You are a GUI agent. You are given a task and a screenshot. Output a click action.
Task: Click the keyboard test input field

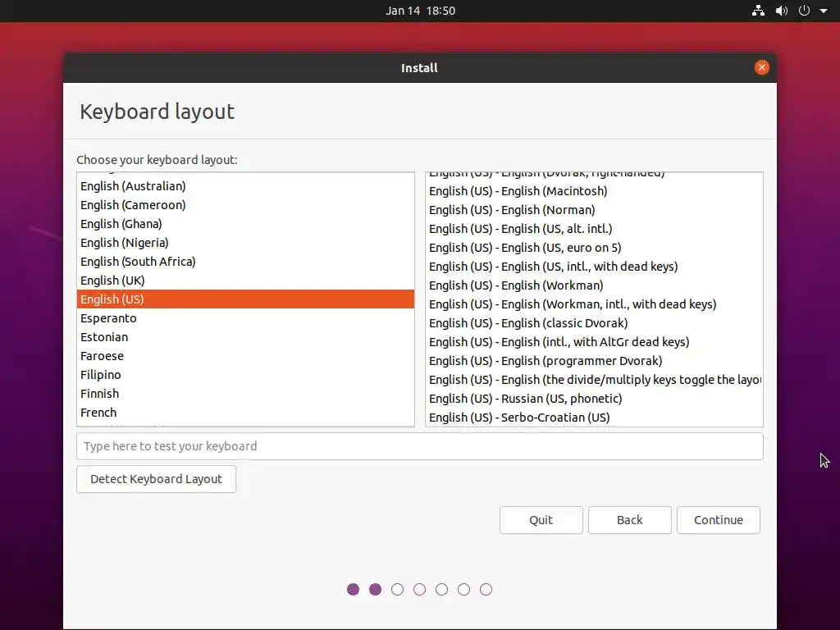(419, 446)
